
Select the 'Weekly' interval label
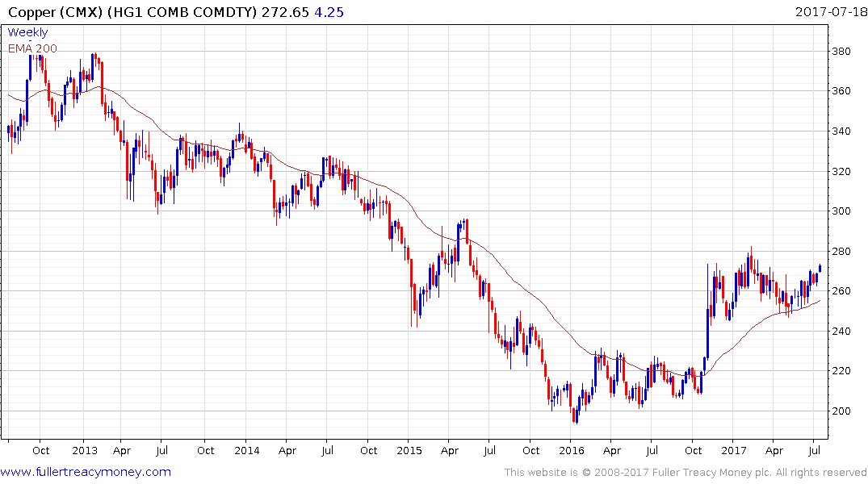[27, 32]
